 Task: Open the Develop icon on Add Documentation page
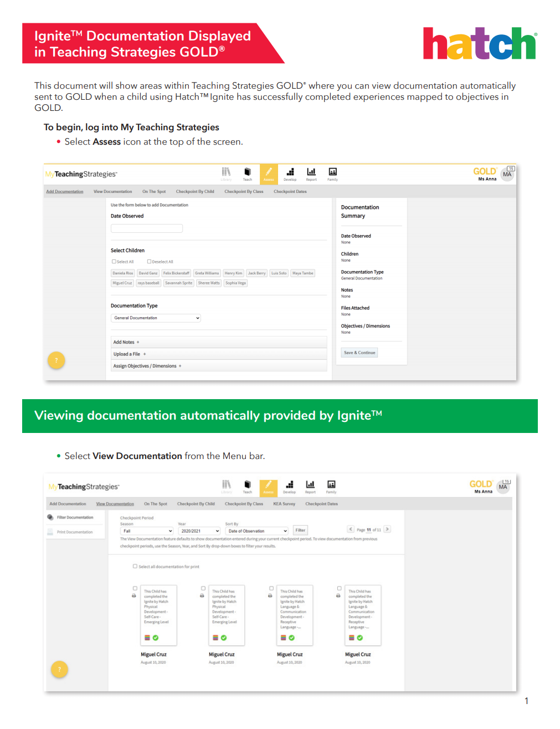pos(290,174)
